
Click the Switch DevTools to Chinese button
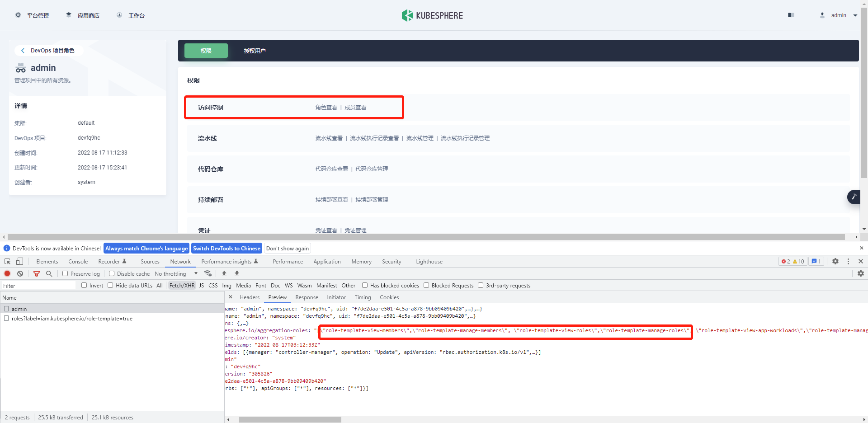(x=226, y=248)
